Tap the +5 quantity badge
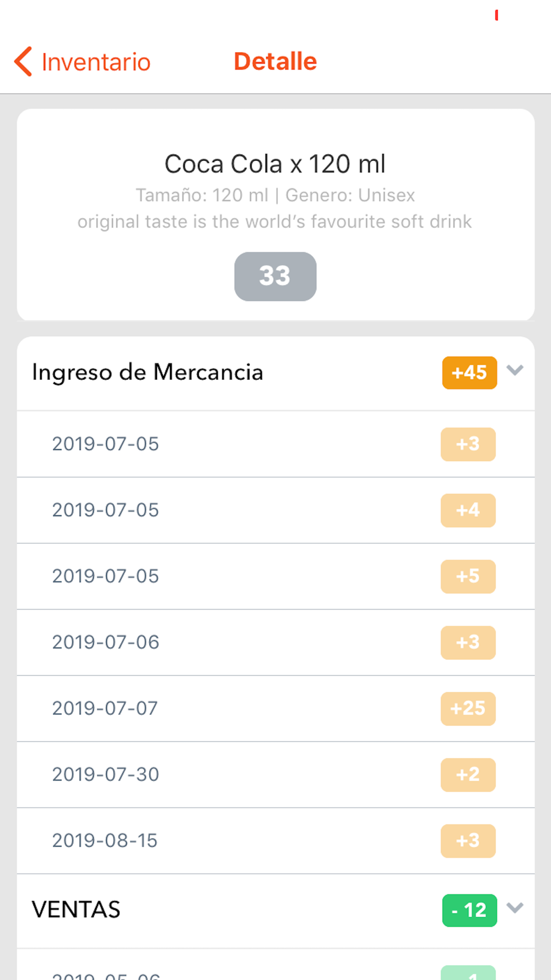 468,577
